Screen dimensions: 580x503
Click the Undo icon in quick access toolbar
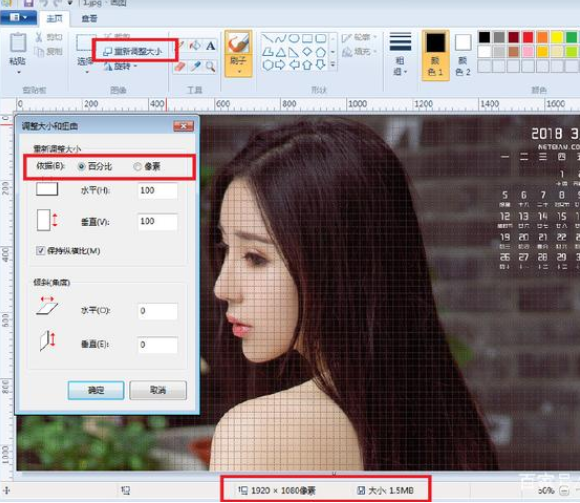(44, 3)
